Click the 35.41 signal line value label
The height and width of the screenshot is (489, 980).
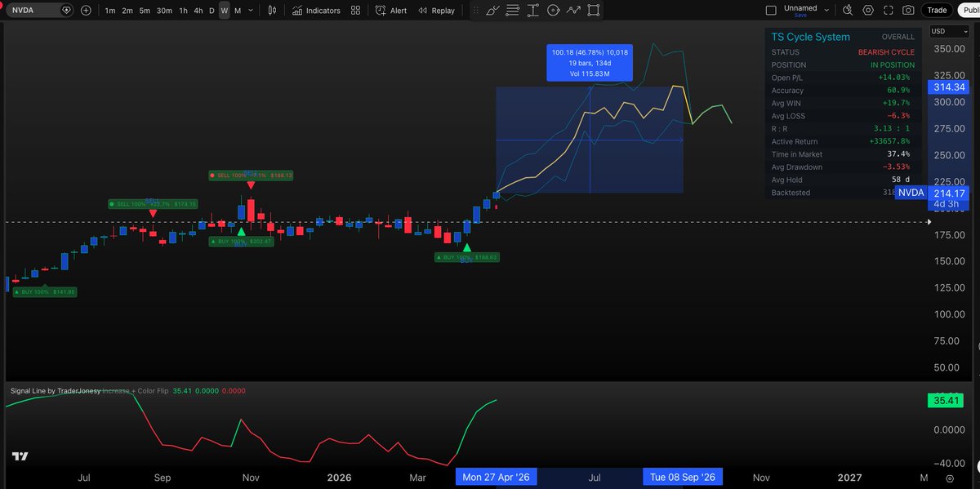[x=947, y=401]
